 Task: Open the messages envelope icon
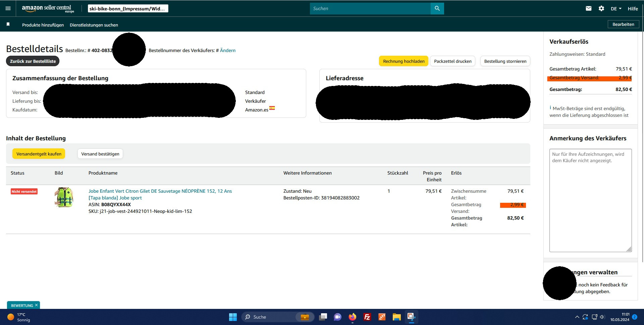[589, 8]
